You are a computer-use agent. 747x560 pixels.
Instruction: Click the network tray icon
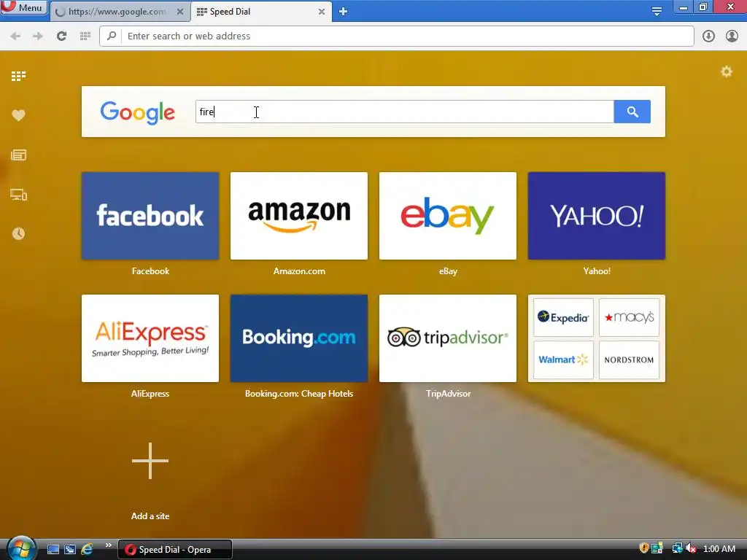(676, 548)
